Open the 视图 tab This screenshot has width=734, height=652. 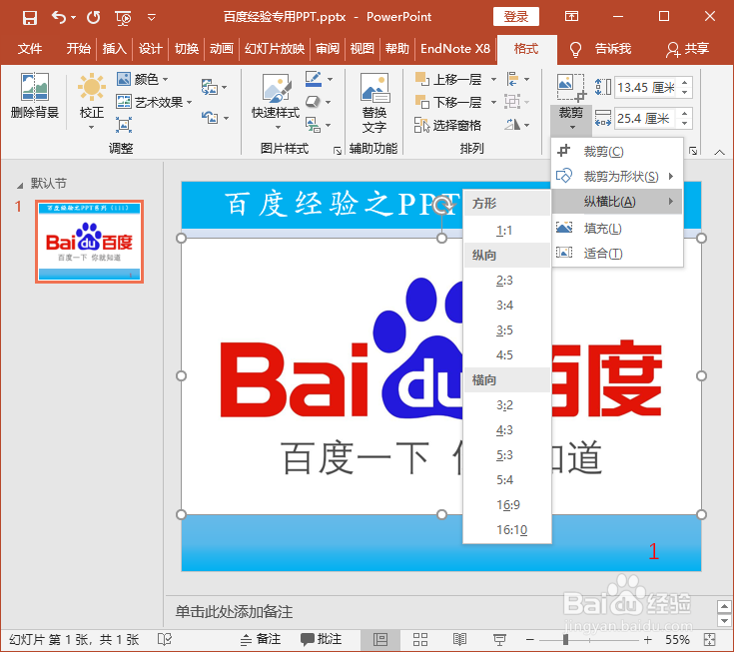click(362, 49)
